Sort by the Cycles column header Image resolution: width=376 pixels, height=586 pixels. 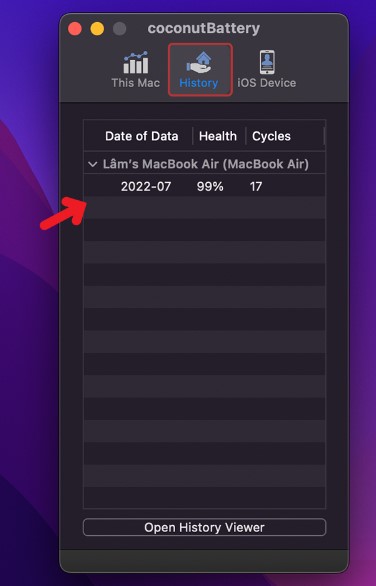(x=271, y=136)
